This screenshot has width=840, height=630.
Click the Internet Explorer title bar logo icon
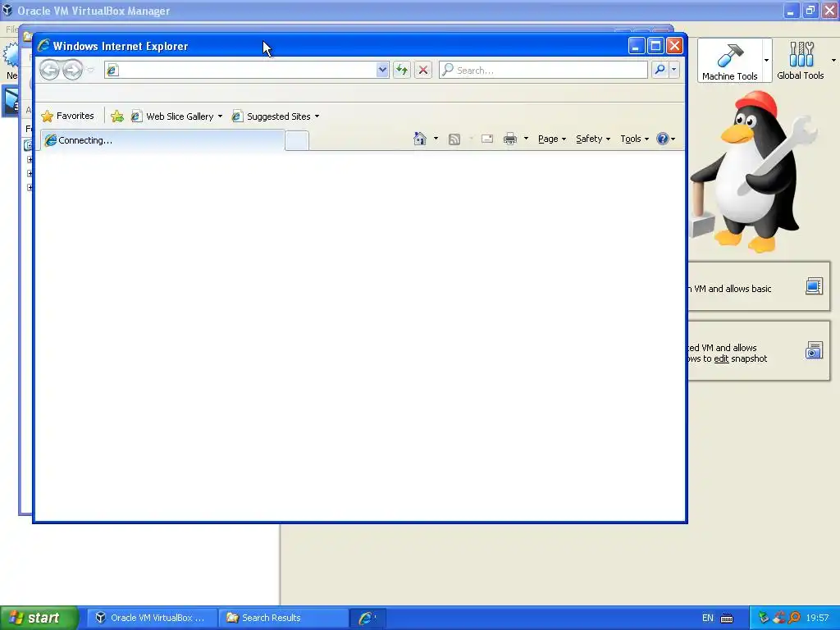point(44,46)
